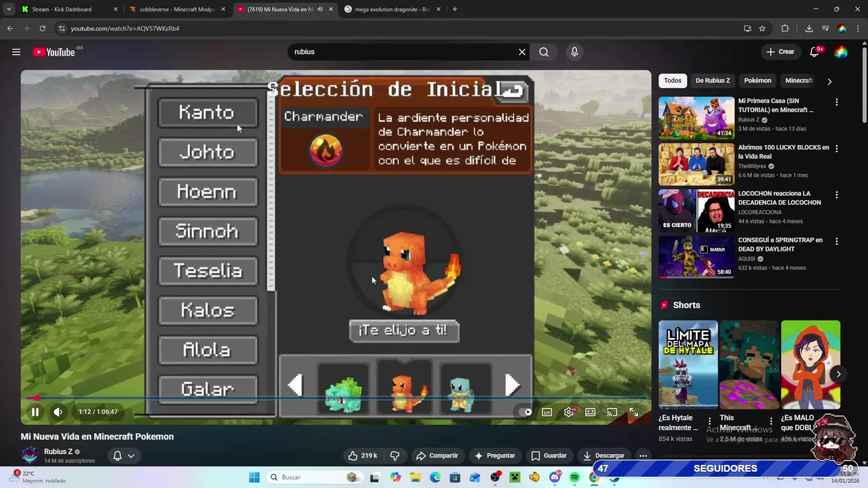
Task: Open options for LOCOCHON reacciona video
Action: tap(837, 195)
